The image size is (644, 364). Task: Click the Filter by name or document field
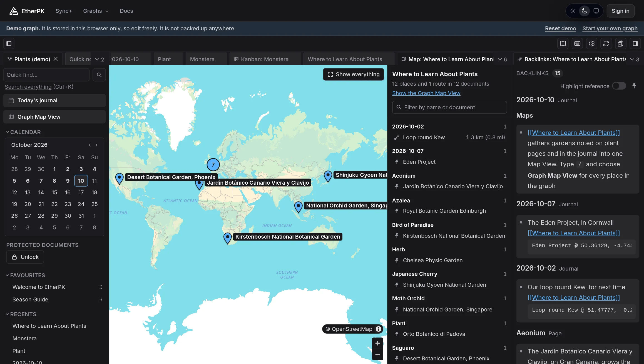tap(449, 107)
